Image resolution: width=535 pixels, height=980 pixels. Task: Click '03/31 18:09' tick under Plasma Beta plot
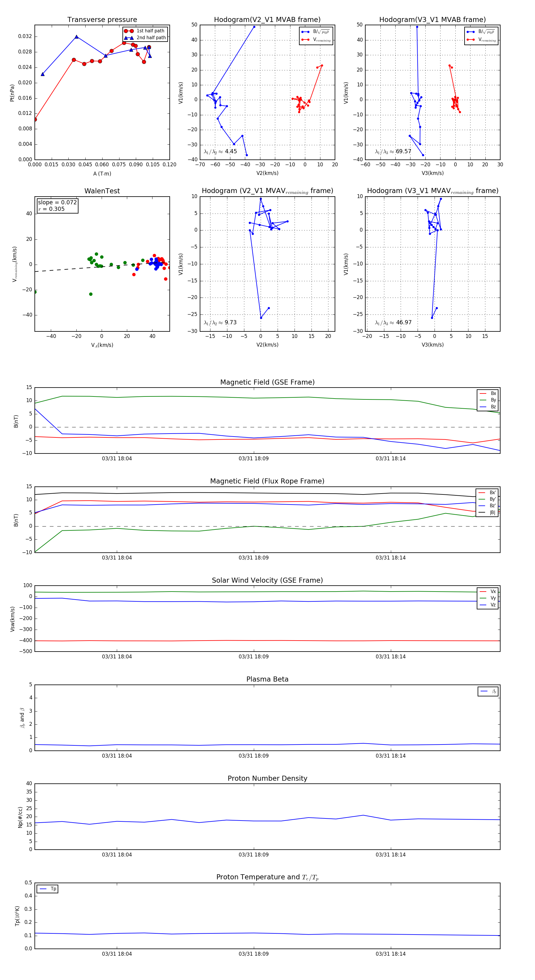point(254,756)
